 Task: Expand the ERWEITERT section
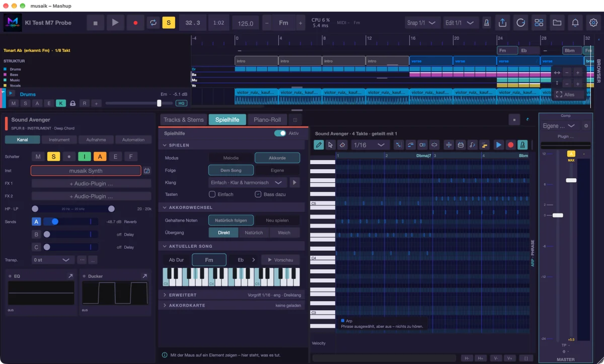(x=232, y=295)
